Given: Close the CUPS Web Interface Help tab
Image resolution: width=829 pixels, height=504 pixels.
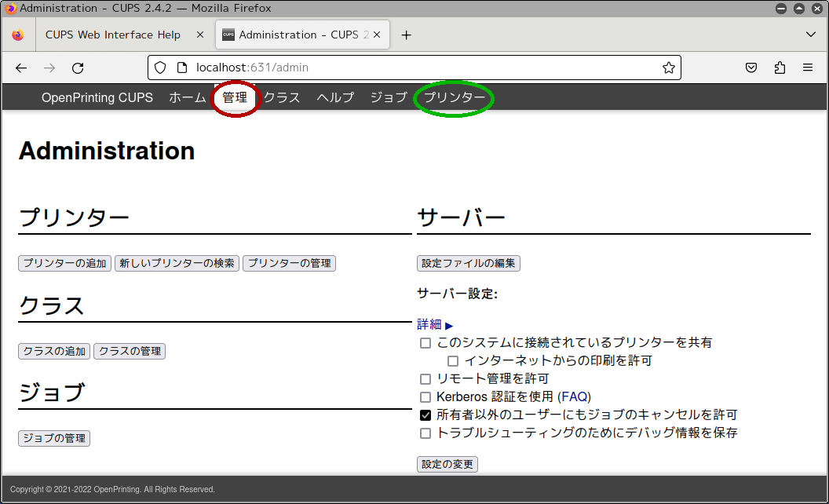Looking at the screenshot, I should coord(200,35).
